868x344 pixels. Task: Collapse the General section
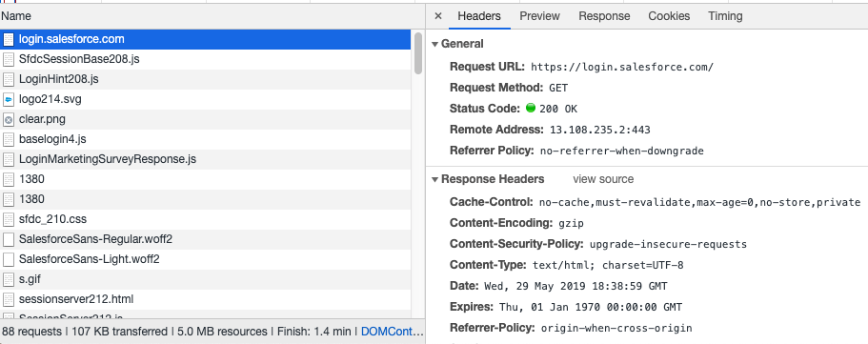pyautogui.click(x=435, y=44)
